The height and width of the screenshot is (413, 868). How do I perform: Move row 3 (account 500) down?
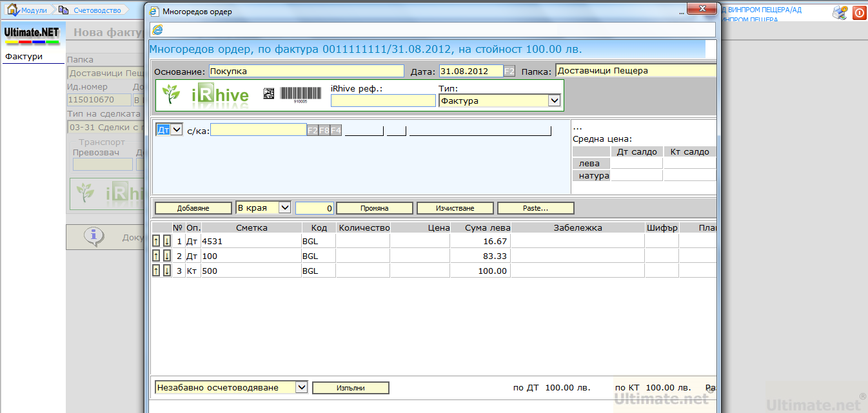(x=167, y=271)
